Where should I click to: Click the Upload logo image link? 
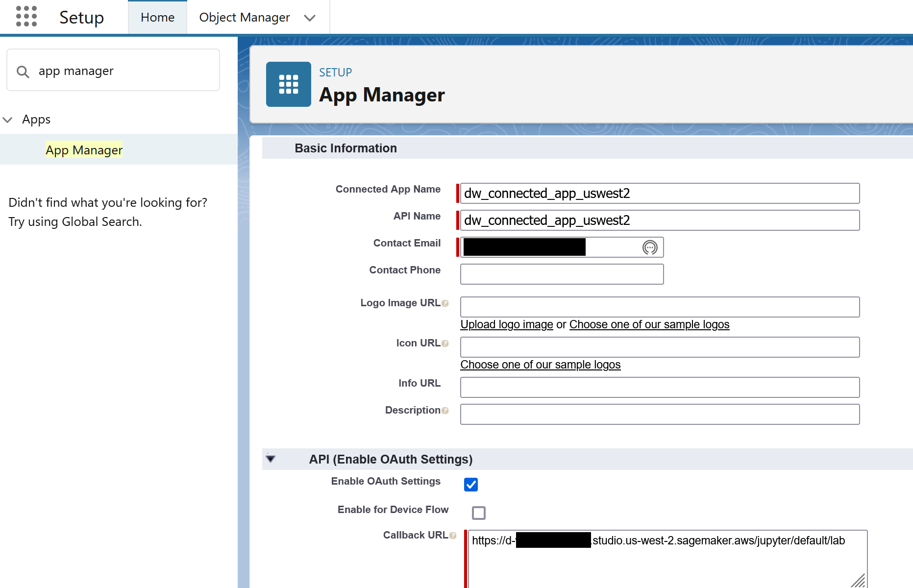(507, 324)
